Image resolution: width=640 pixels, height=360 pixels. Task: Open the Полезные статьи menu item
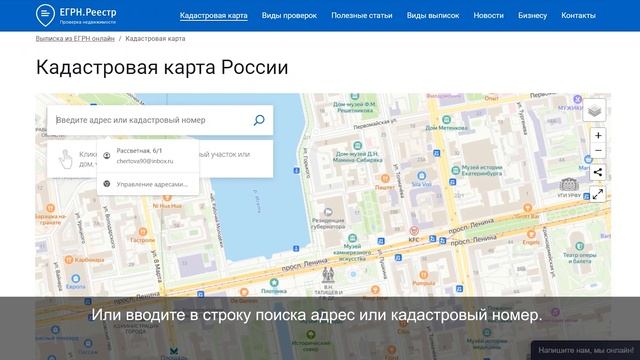[x=362, y=16]
